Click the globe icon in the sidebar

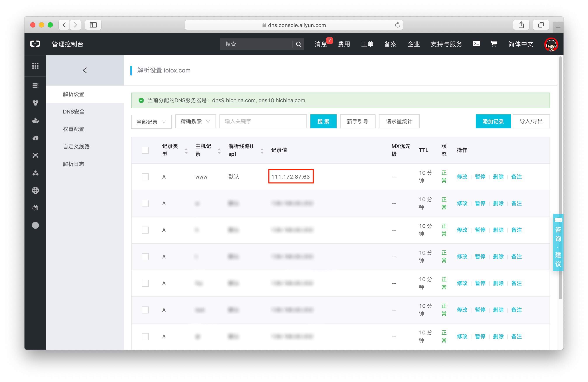coord(35,190)
